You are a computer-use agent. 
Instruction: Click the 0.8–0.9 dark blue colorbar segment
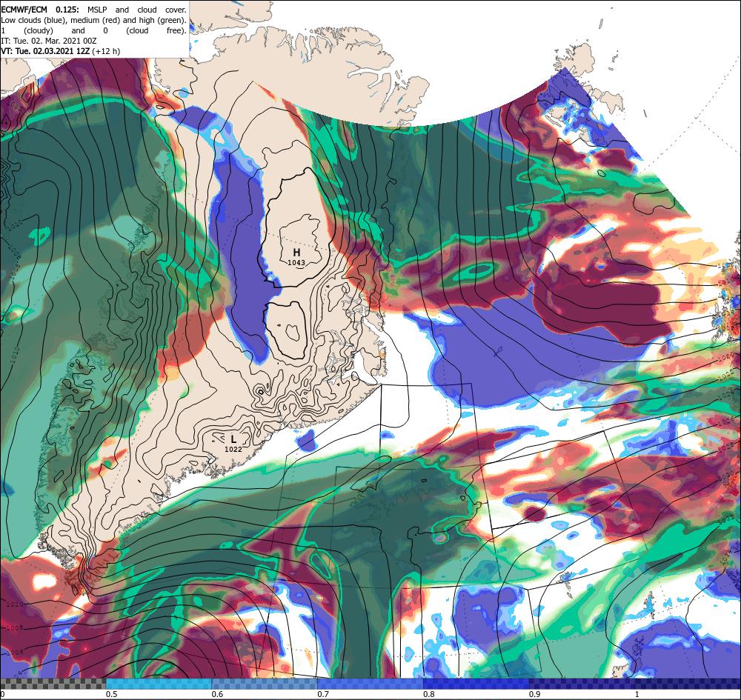point(476,684)
